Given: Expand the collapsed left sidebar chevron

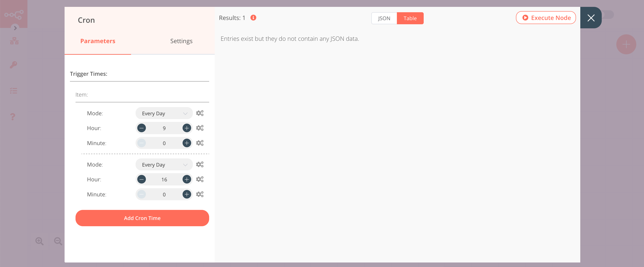Looking at the screenshot, I should click(15, 28).
